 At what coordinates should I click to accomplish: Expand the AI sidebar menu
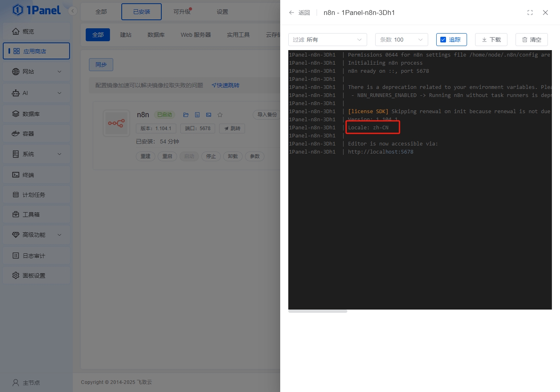tap(36, 93)
